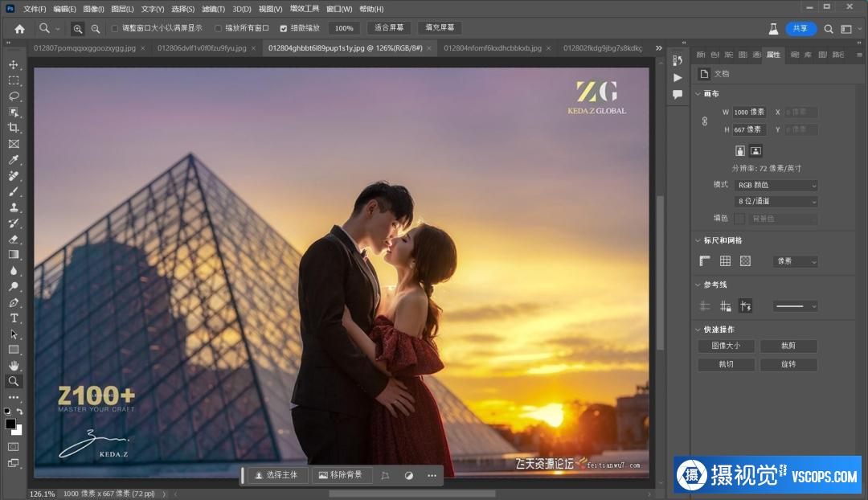Select the Clone Stamp tool

click(x=14, y=207)
